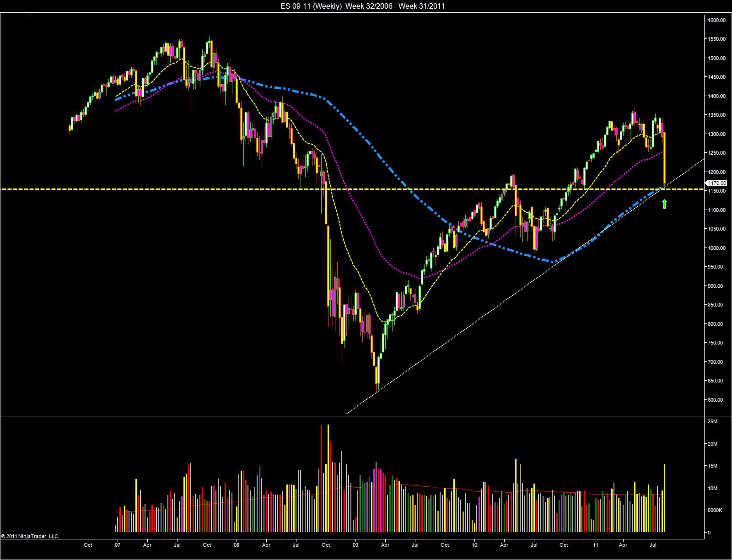Screen dimensions: 732x560
Task: Click the '11' year label on time axis
Action: click(596, 545)
